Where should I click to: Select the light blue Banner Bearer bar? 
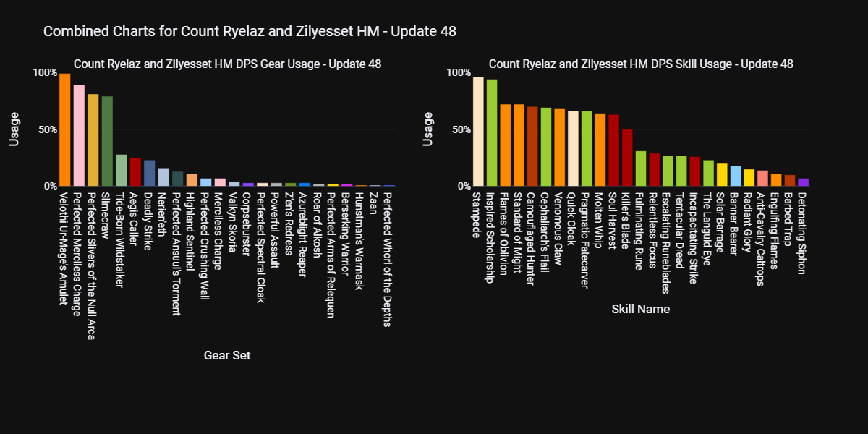click(x=736, y=176)
